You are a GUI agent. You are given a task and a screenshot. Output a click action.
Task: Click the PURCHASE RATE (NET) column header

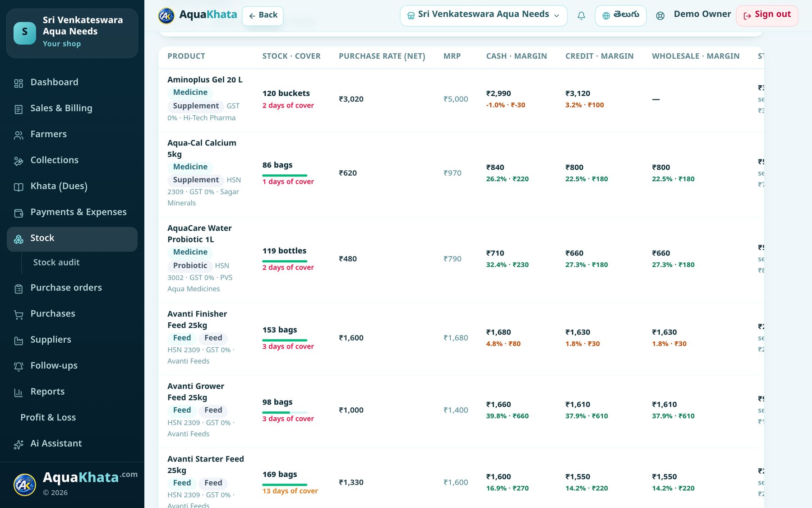pyautogui.click(x=382, y=56)
